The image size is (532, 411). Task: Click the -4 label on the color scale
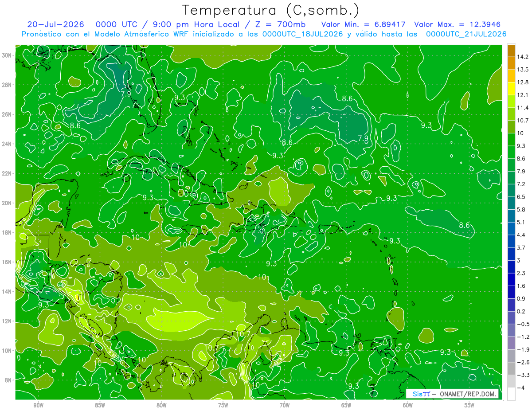(520, 388)
